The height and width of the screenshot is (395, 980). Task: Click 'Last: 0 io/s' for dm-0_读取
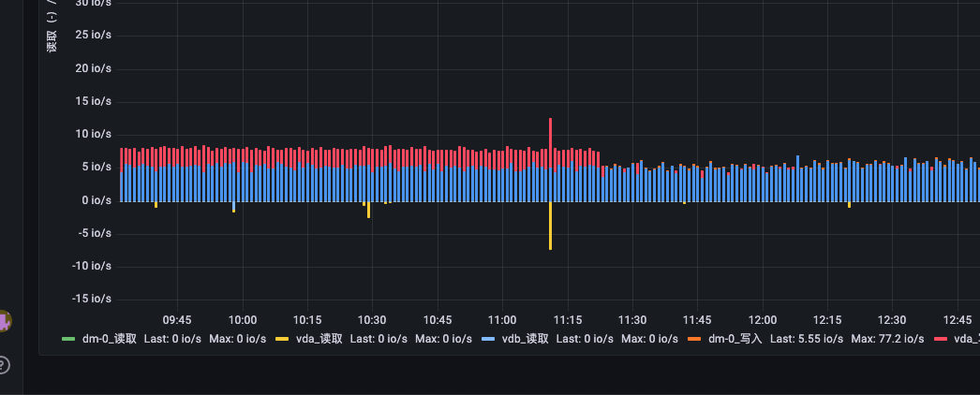172,339
